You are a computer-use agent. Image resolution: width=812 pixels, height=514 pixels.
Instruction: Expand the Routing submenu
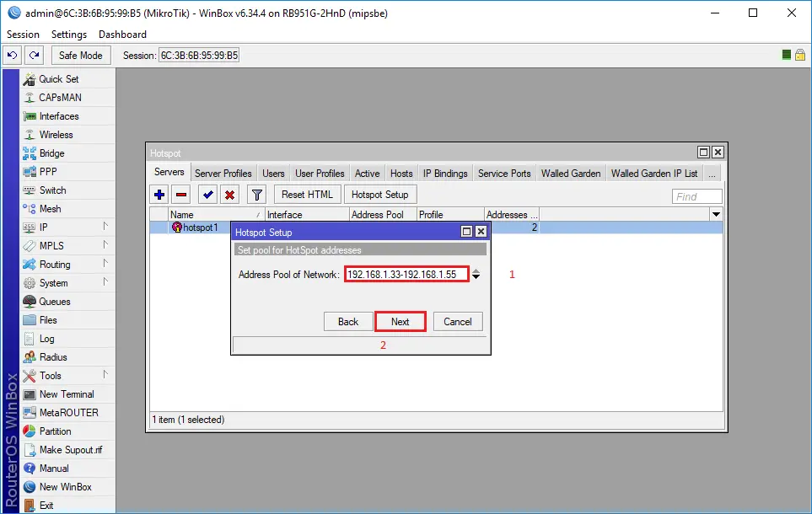pyautogui.click(x=105, y=264)
